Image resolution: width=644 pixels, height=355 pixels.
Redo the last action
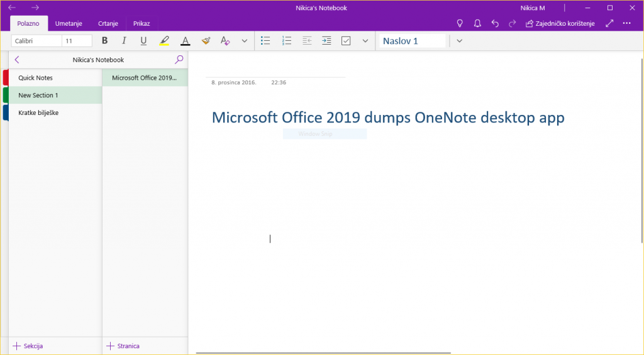click(512, 23)
